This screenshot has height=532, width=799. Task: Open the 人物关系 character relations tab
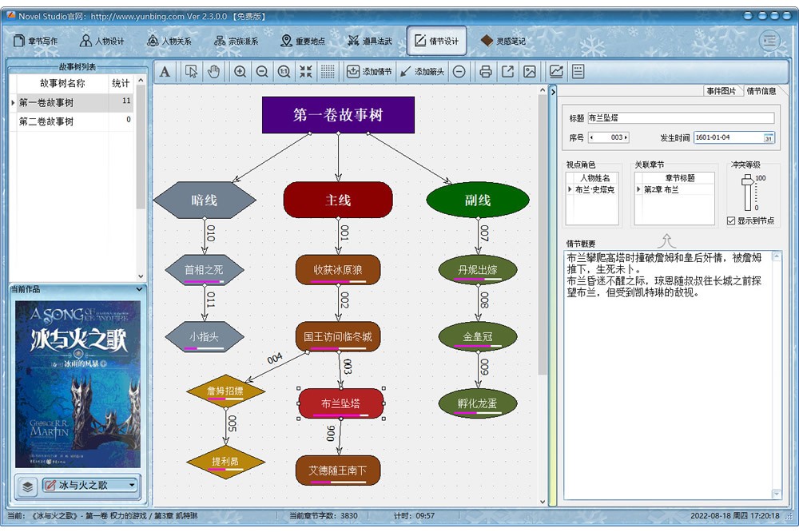point(169,41)
